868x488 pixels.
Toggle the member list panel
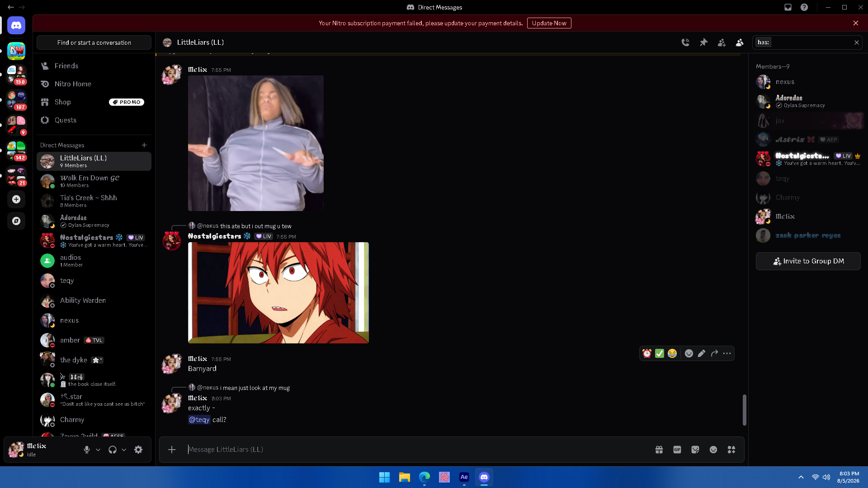[740, 42]
